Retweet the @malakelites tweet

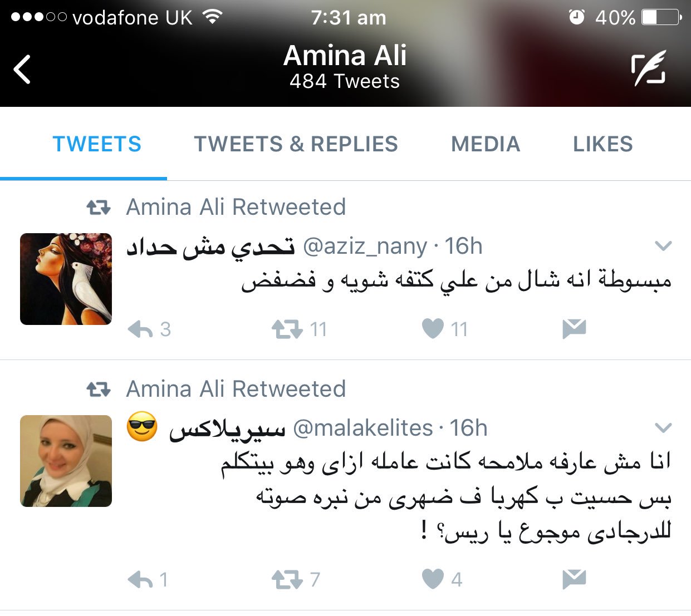[287, 580]
